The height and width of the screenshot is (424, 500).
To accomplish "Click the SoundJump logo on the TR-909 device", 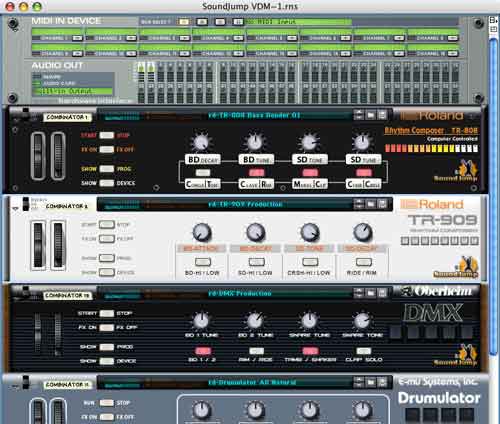I will [456, 267].
